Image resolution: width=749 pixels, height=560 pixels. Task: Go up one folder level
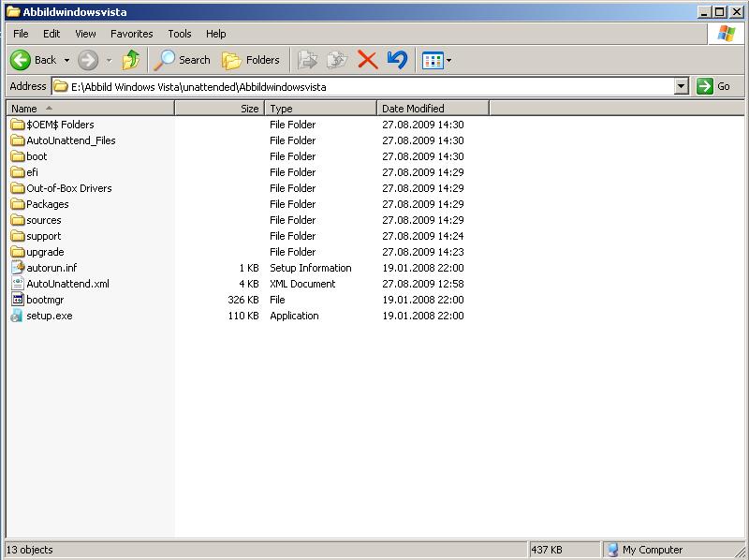click(131, 60)
